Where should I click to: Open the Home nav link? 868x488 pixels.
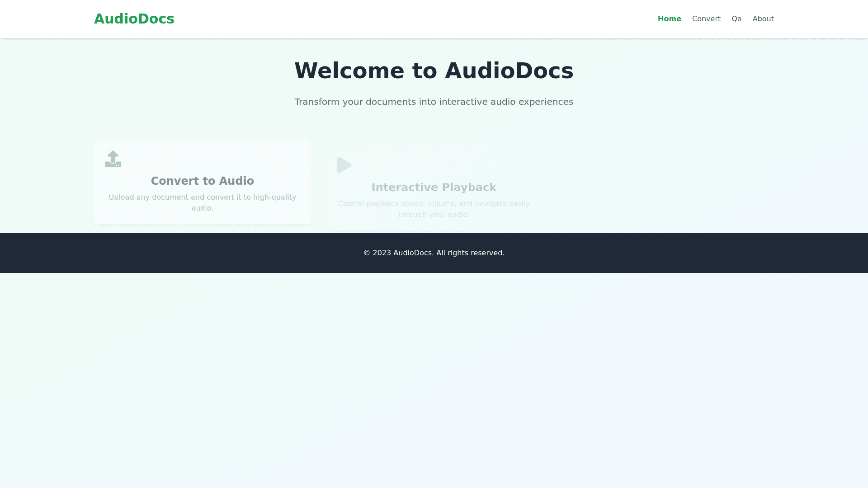[669, 19]
